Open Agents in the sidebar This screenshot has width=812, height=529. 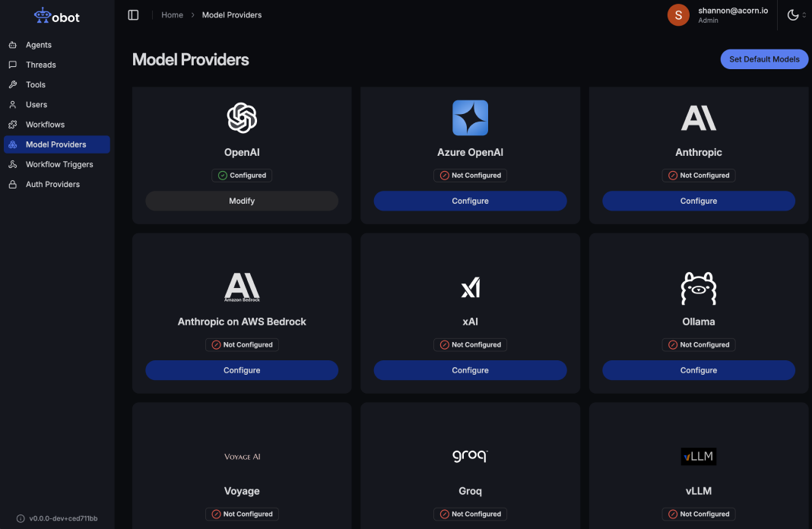pyautogui.click(x=39, y=45)
